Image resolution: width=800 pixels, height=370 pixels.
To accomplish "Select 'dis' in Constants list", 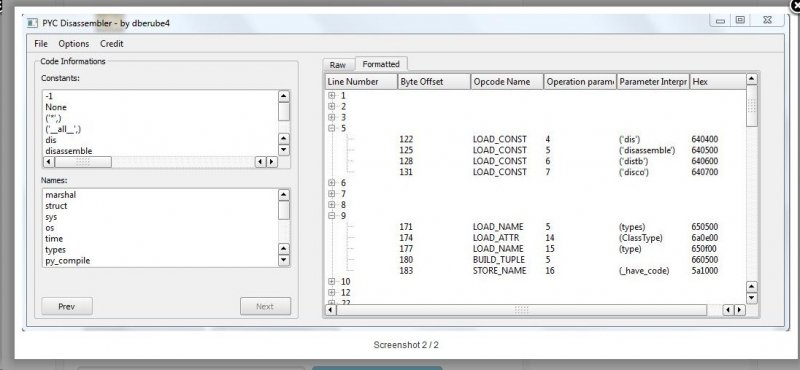I will click(x=51, y=140).
